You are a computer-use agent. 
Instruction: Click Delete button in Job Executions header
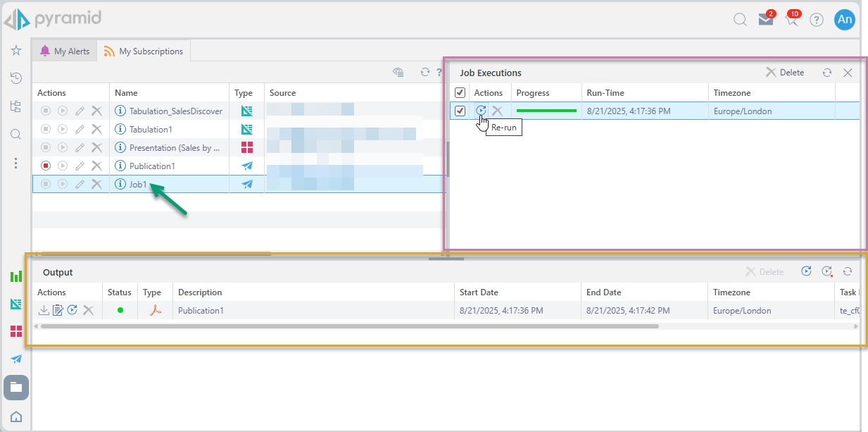click(785, 73)
